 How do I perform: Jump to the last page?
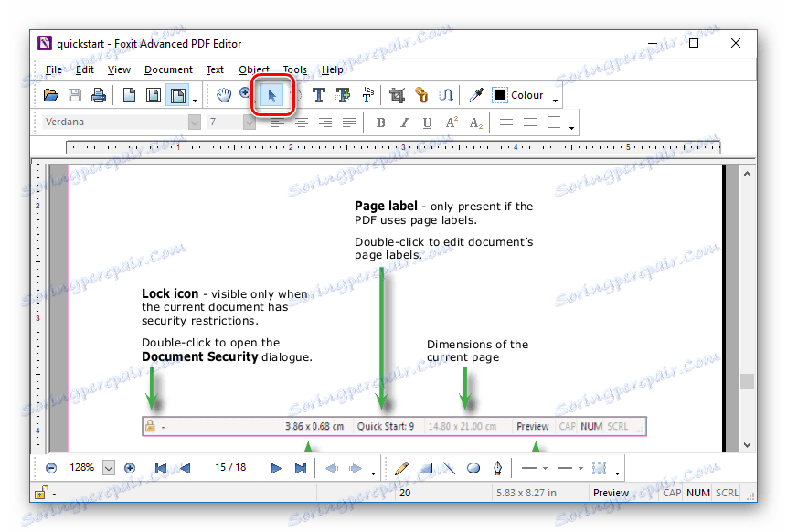300,468
